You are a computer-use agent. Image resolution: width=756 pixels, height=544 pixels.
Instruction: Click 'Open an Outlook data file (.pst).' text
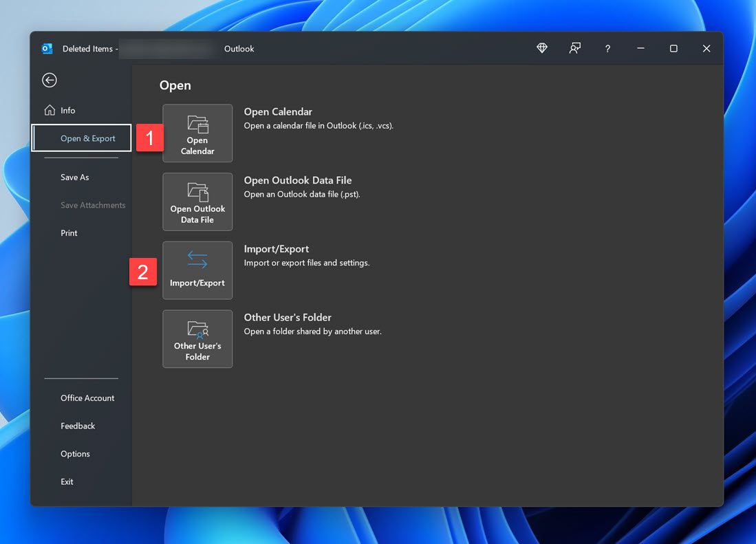pyautogui.click(x=302, y=194)
